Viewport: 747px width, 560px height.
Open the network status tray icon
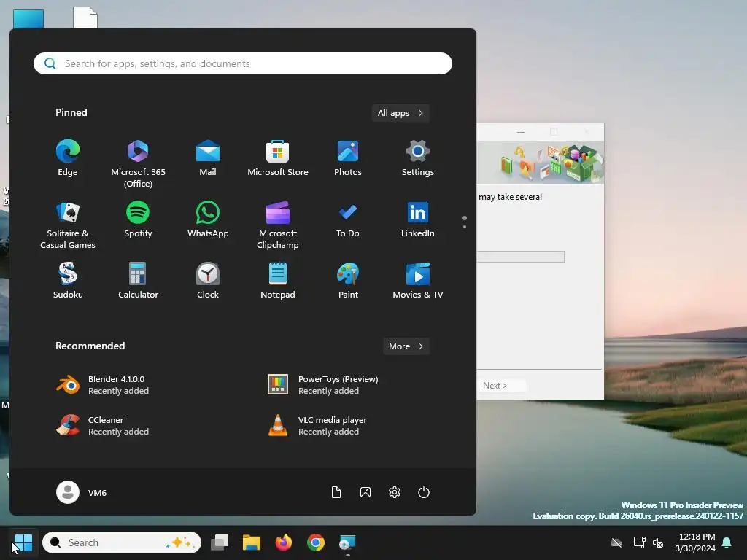click(x=639, y=542)
